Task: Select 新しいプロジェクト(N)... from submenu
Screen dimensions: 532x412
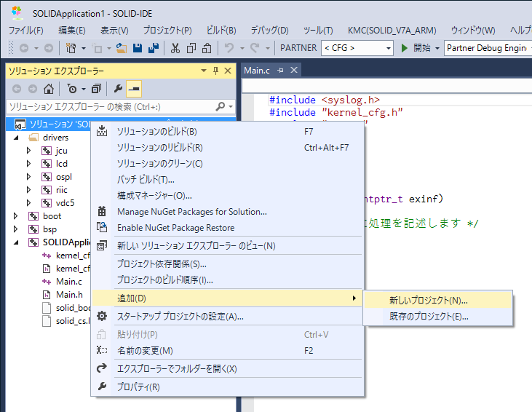Action: tap(428, 300)
